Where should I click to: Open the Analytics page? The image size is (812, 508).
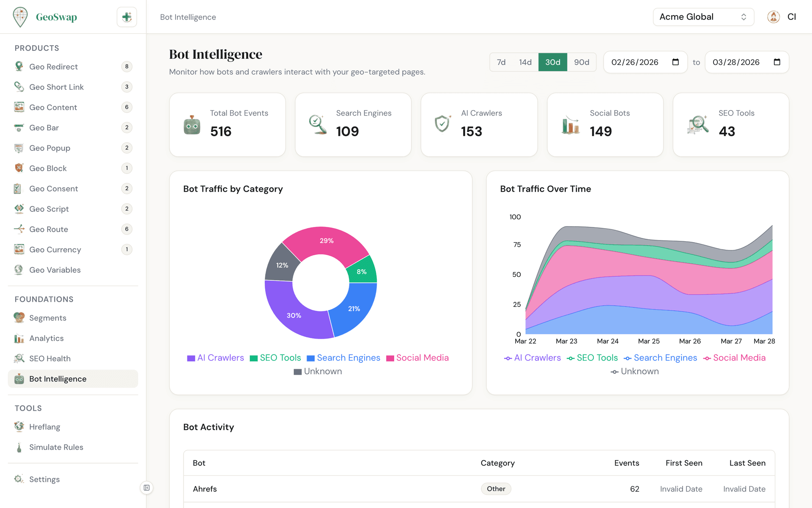[x=47, y=338]
